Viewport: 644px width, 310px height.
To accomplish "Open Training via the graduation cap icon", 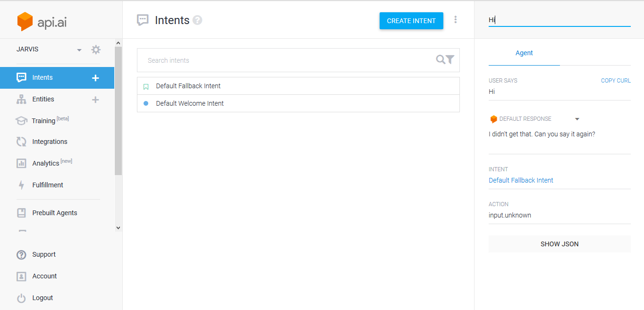I will click(21, 120).
